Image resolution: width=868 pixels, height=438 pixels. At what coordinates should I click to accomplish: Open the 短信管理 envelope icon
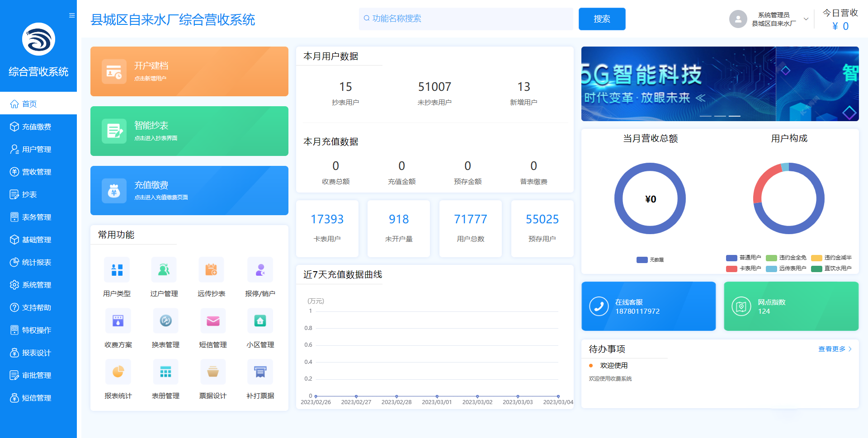tap(213, 321)
